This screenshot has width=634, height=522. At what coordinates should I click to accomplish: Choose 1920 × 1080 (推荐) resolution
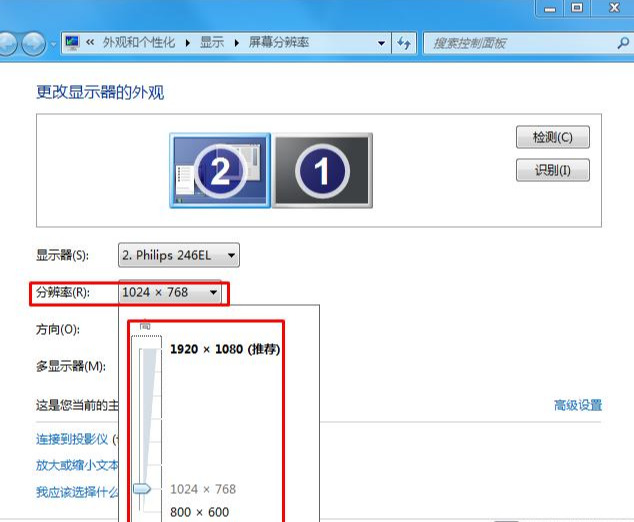coord(225,349)
